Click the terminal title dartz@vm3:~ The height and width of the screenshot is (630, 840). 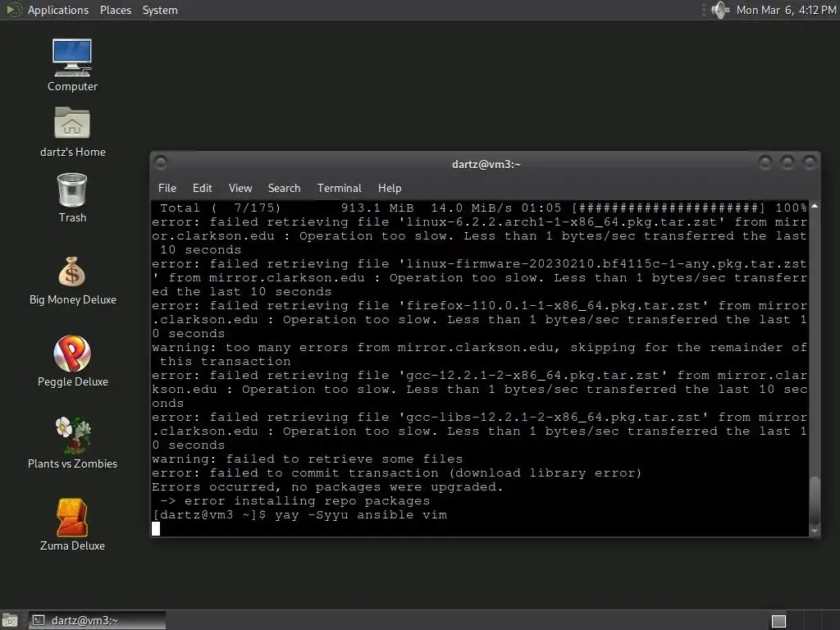coord(486,164)
